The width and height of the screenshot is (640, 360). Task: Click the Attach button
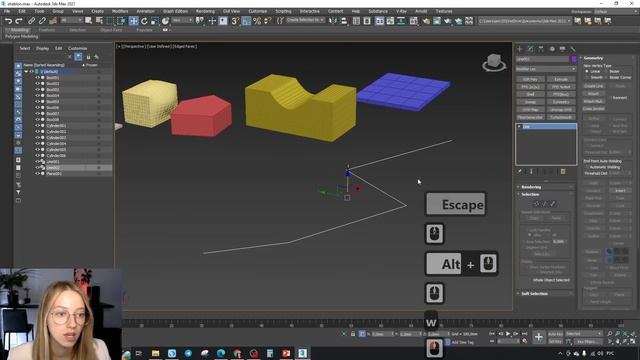593,93
